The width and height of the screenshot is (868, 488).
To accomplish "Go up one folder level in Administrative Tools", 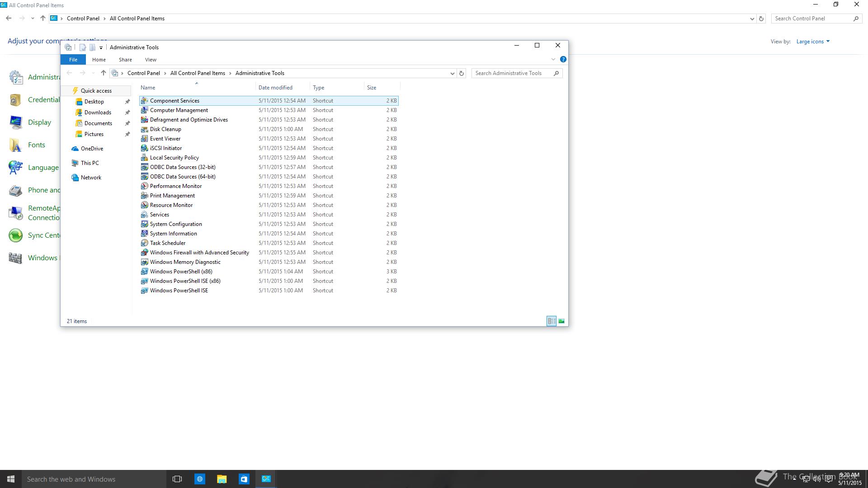I will (103, 73).
